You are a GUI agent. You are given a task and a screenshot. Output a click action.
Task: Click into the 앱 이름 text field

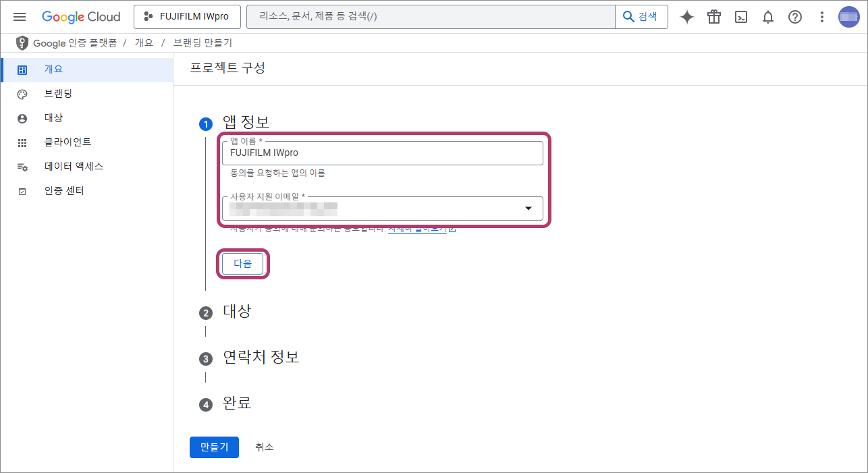pos(383,153)
